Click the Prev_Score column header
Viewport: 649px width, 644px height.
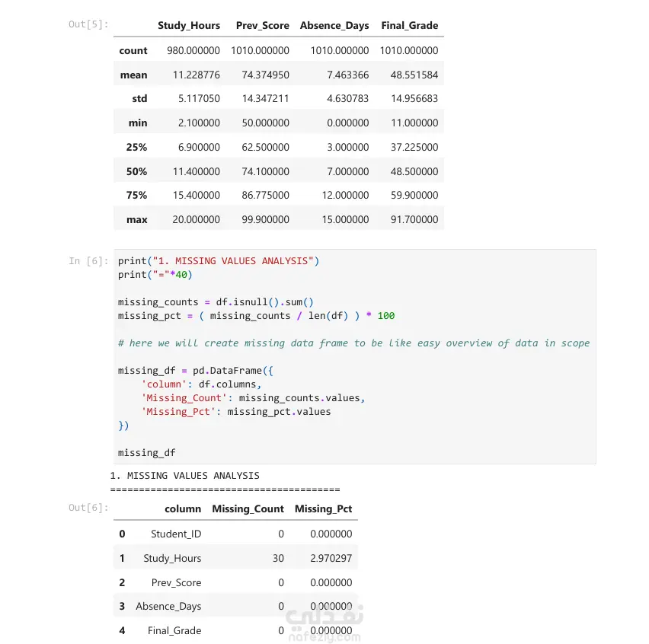[x=262, y=26]
